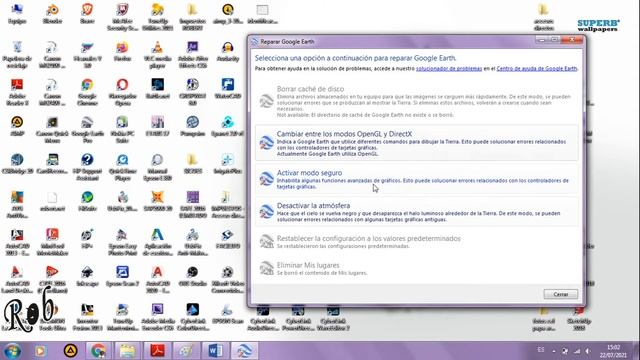The width and height of the screenshot is (640, 360).
Task: Select the Papelera de reciclaje icon
Action: pos(17,55)
